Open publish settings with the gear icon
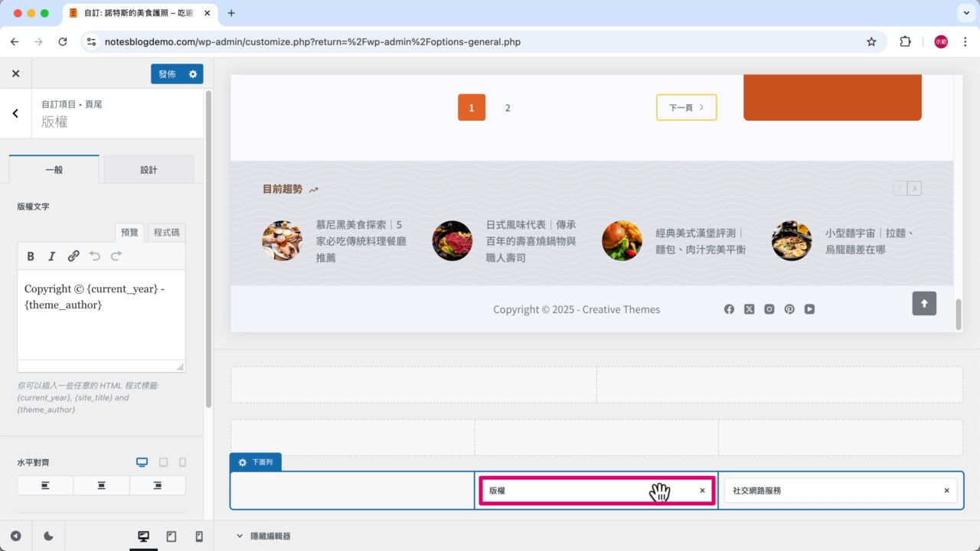The width and height of the screenshot is (980, 551). click(x=194, y=73)
